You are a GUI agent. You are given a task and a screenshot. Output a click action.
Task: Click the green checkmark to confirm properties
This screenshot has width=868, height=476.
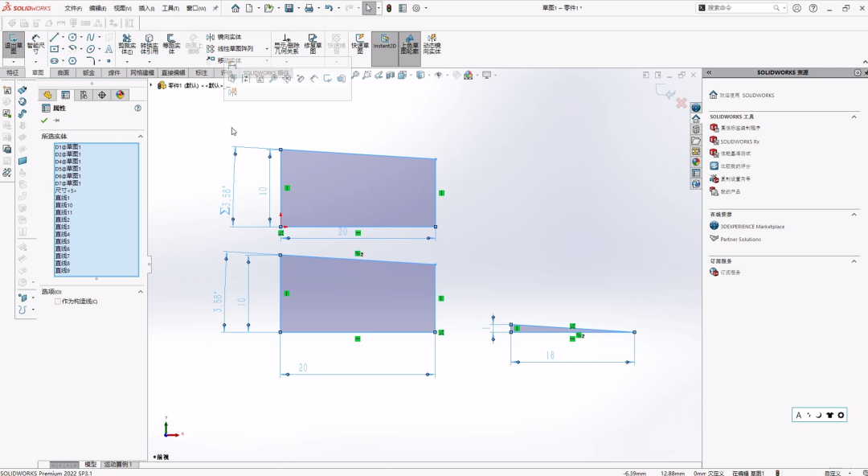(x=45, y=121)
